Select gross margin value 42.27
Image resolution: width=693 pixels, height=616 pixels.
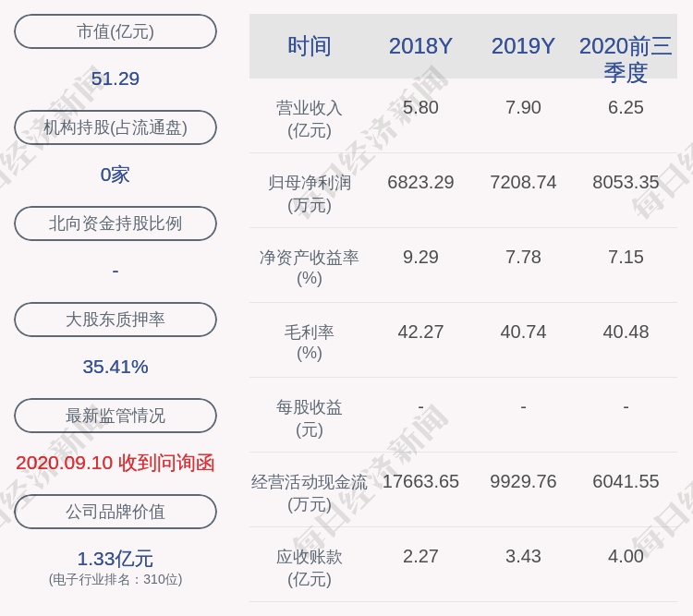click(x=420, y=332)
